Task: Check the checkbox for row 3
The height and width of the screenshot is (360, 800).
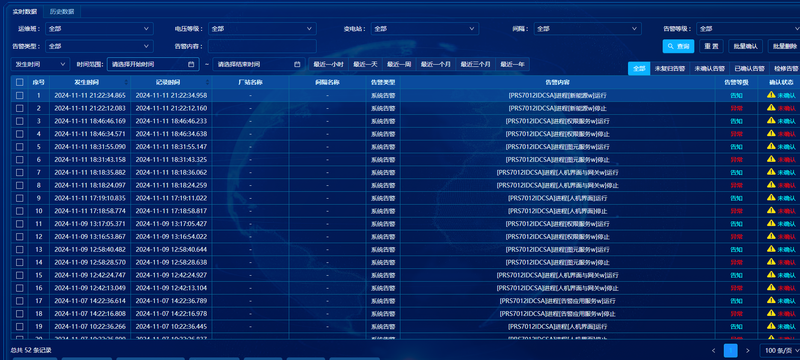Action: (19, 121)
